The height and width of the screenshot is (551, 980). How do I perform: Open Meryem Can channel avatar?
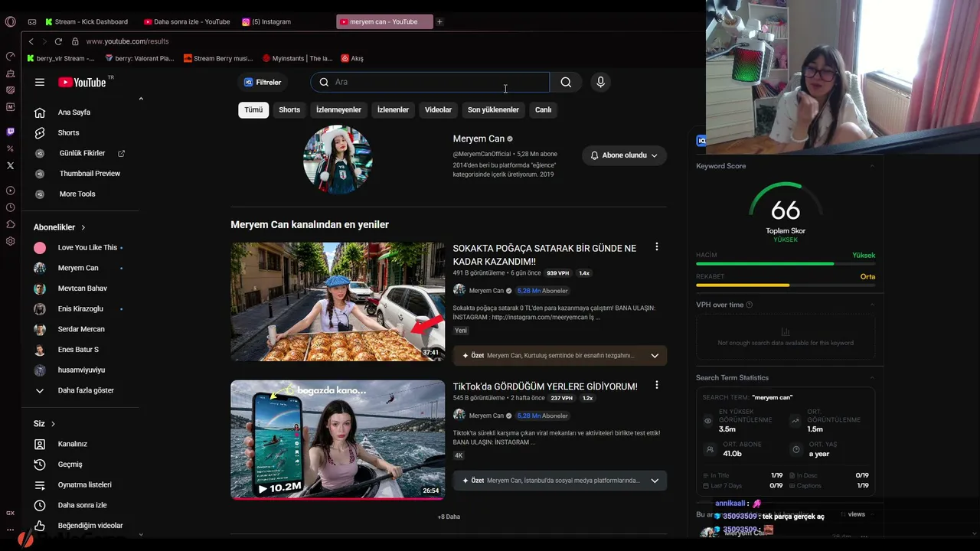click(x=338, y=159)
